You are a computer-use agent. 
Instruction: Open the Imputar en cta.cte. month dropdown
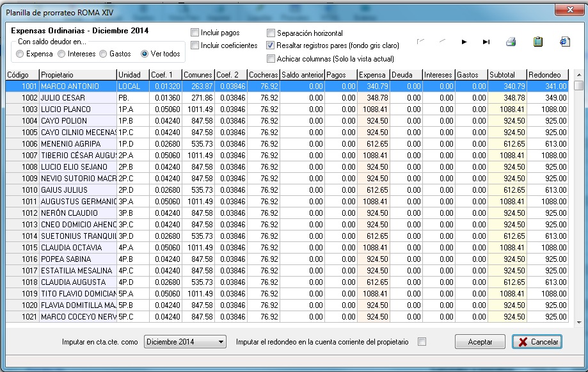coord(221,342)
